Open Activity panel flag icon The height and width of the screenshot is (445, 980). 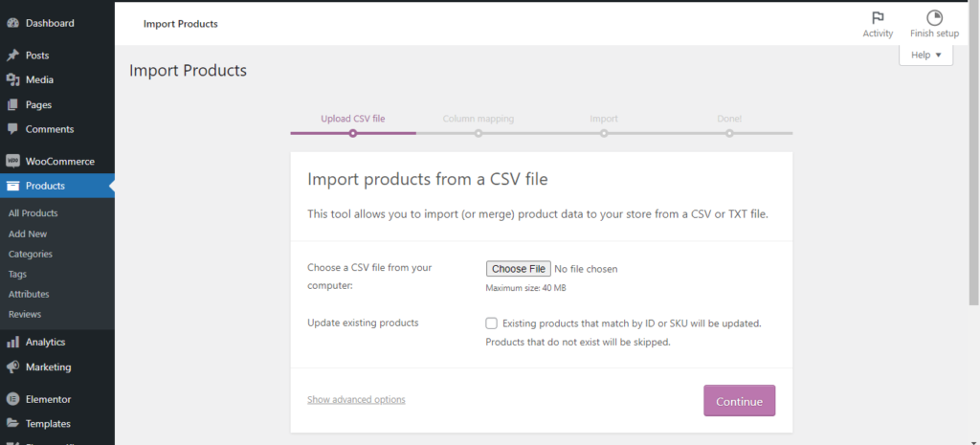pos(878,18)
